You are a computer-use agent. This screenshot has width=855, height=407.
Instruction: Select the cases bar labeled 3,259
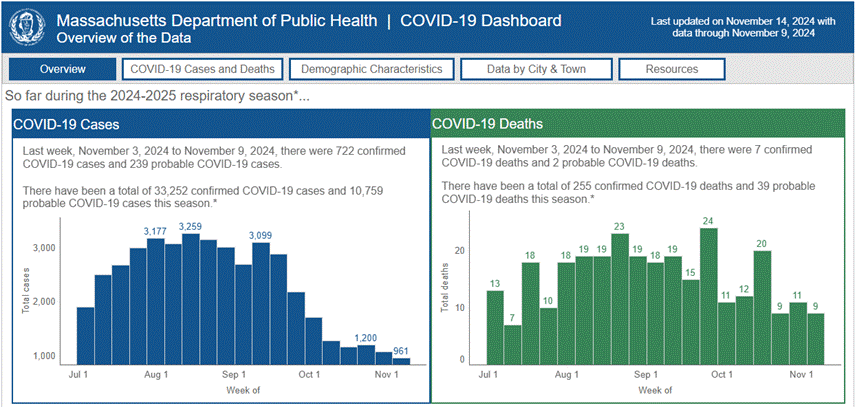coord(191,299)
